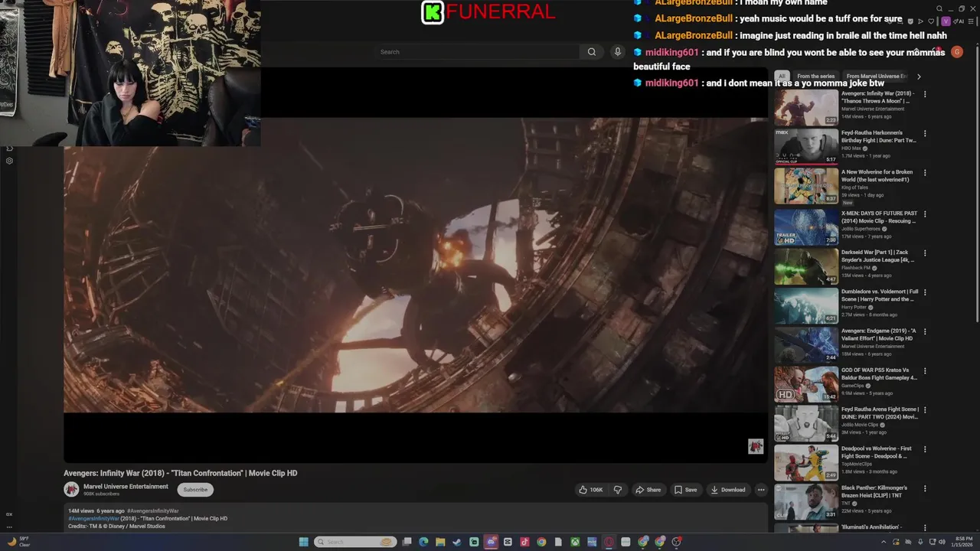Click the orange 'G' account avatar
This screenshot has height=551, width=980.
pos(957,52)
